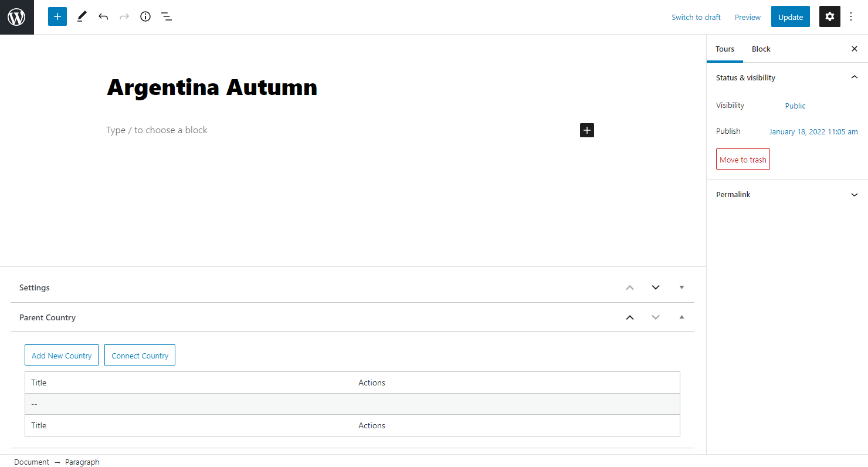Switch to the Block tab
868x467 pixels.
tap(761, 49)
